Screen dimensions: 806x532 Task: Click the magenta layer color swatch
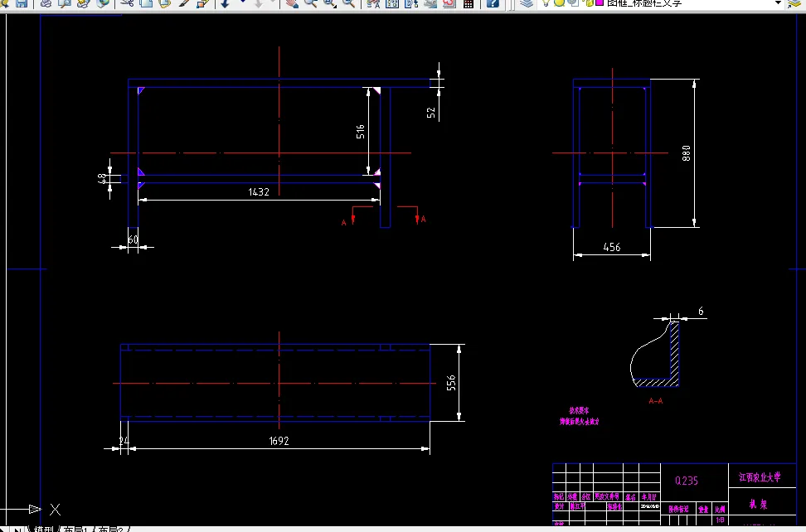tap(599, 2)
